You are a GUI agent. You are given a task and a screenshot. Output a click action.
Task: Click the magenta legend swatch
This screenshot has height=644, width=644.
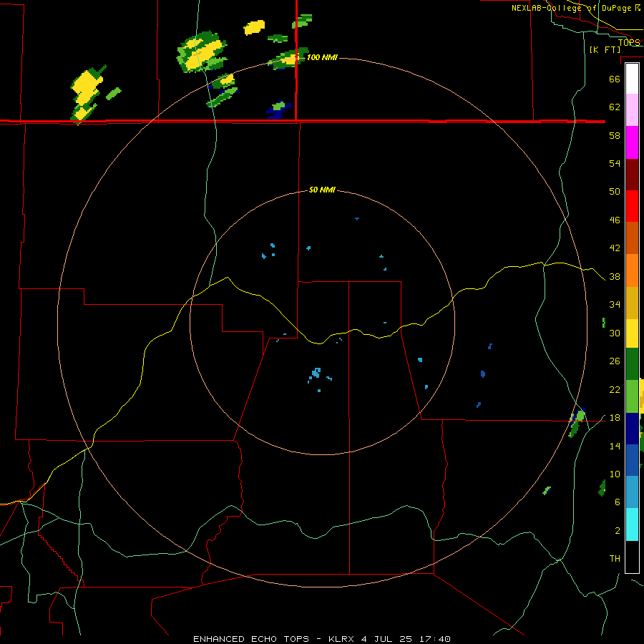pos(632,142)
